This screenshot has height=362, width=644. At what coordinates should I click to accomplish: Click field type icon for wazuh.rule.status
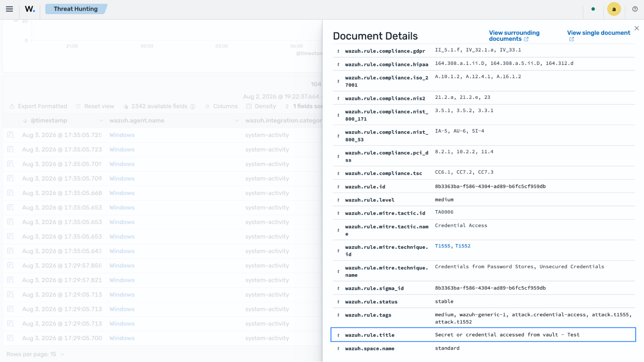click(x=338, y=302)
